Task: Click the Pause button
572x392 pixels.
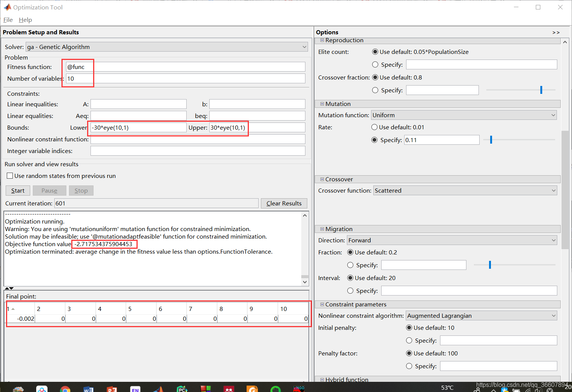Action: coord(49,190)
